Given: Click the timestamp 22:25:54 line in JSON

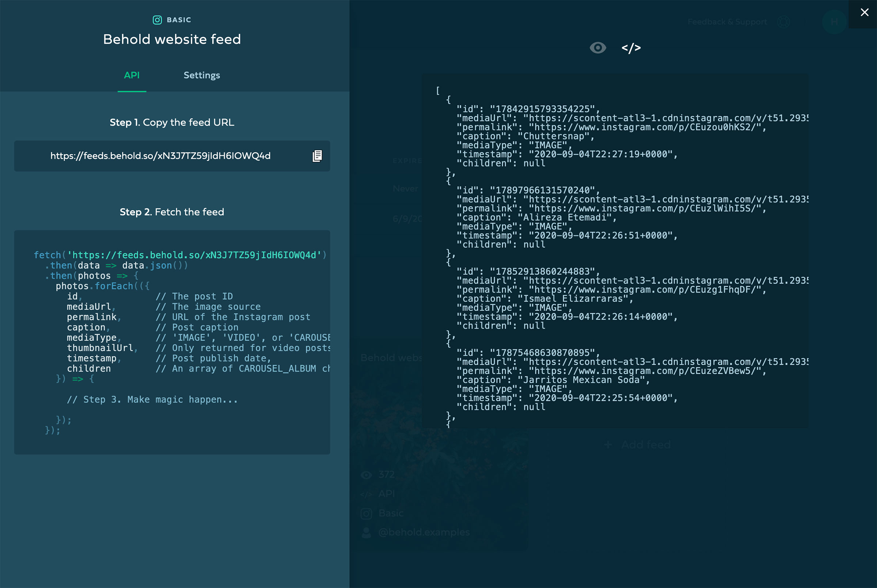Looking at the screenshot, I should pyautogui.click(x=567, y=398).
